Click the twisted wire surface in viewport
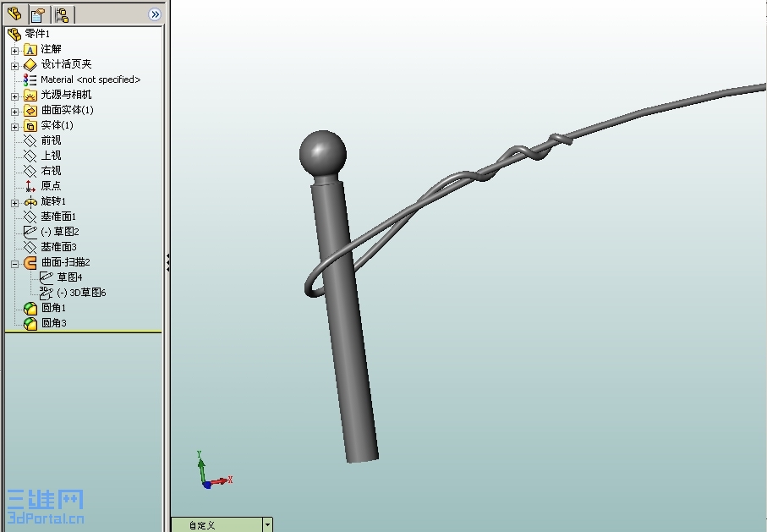The width and height of the screenshot is (767, 532). click(489, 173)
